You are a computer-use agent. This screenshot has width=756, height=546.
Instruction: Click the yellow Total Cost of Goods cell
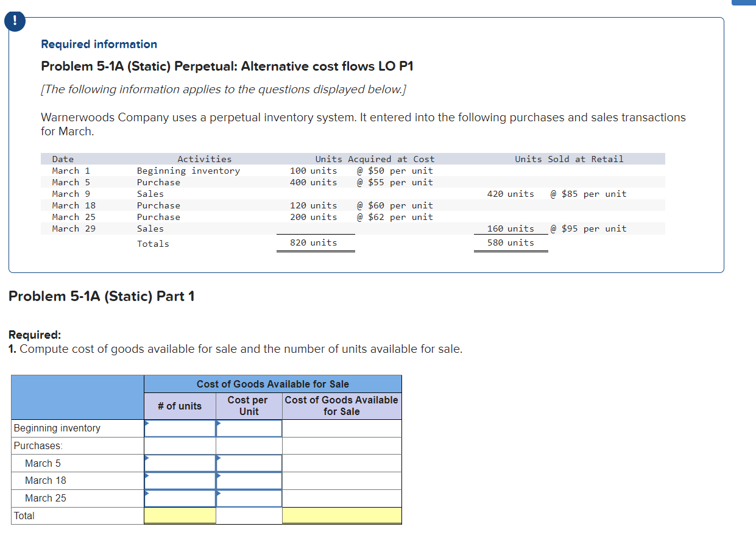tap(342, 516)
